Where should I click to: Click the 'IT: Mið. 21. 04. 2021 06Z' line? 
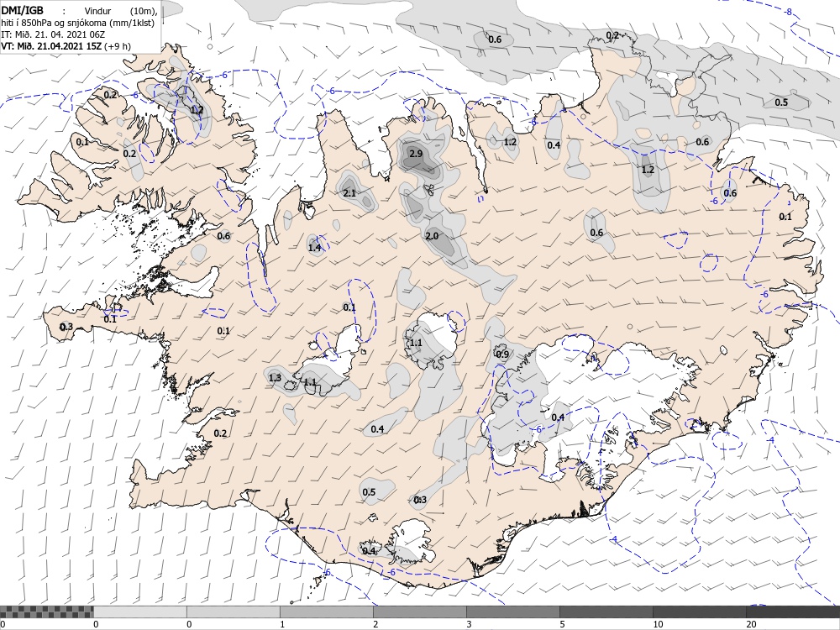coord(53,34)
